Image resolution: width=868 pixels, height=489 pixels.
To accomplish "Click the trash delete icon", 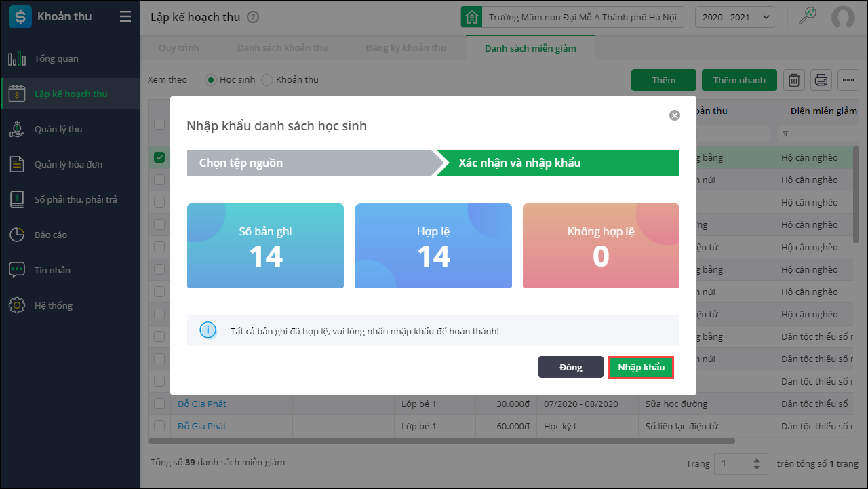I will pos(794,80).
